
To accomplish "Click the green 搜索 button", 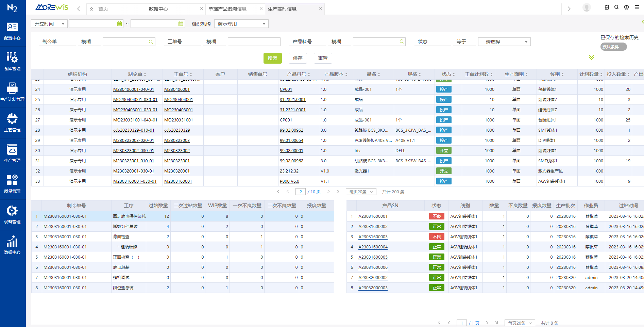I will click(x=272, y=58).
